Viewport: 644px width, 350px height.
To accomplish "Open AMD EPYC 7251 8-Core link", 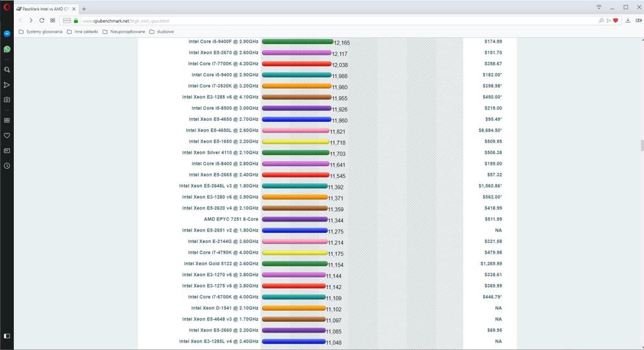I will coord(231,219).
